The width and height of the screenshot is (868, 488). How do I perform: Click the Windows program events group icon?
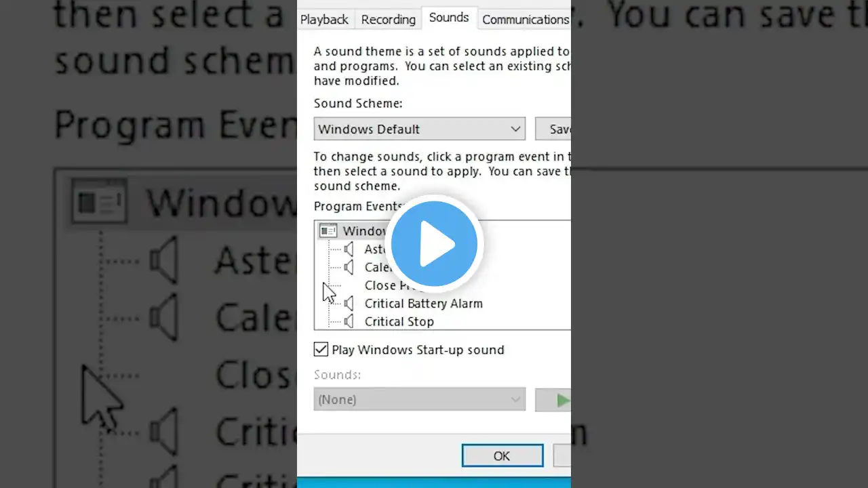pos(328,231)
